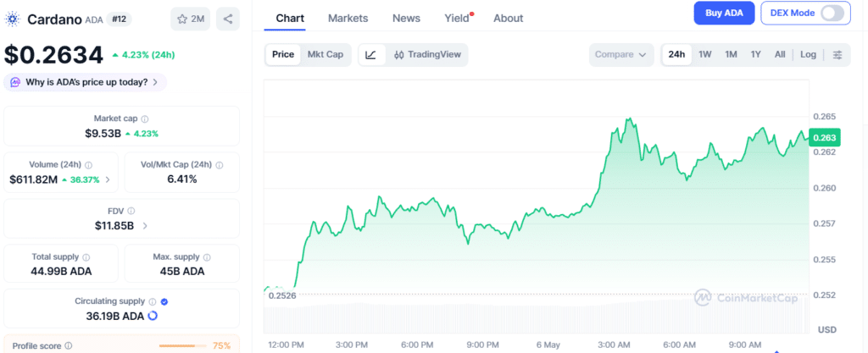Viewport: 868px width, 353px height.
Task: Click the 6 May date axis label
Action: (x=548, y=345)
